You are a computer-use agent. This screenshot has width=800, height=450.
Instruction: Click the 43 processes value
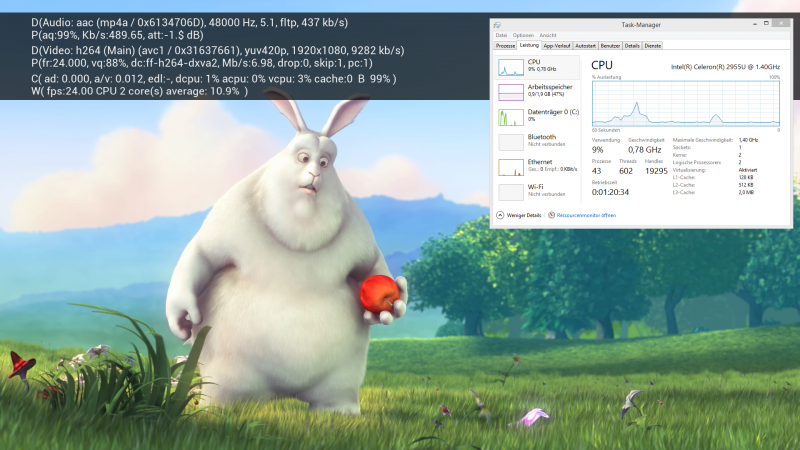596,171
